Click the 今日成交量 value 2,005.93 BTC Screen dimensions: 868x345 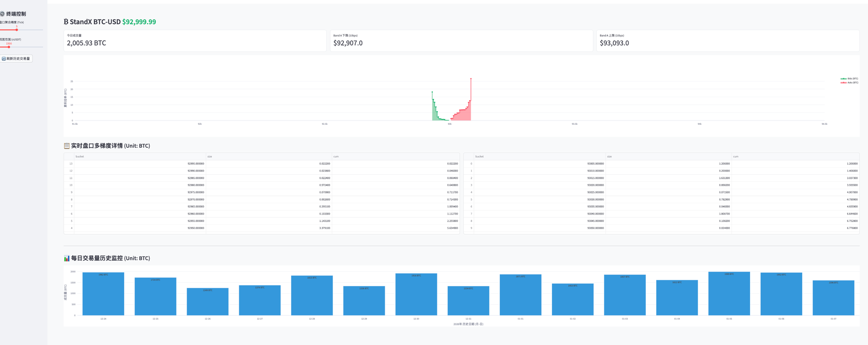tap(86, 43)
